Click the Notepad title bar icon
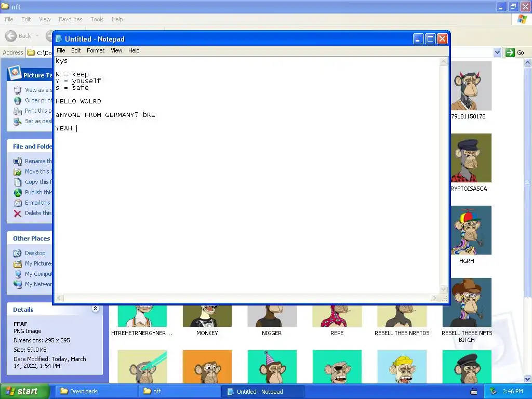The width and height of the screenshot is (532, 399). (x=59, y=38)
